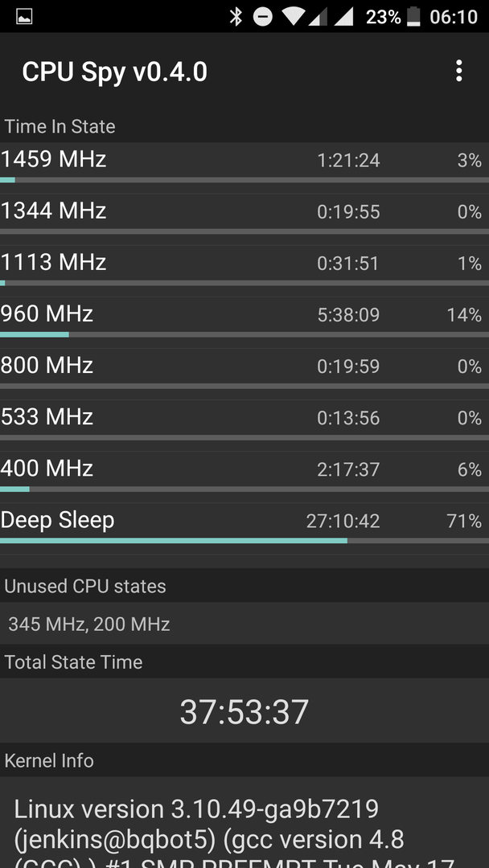Select the 960 MHz state row
Screen dimensions: 489x868
point(244,317)
